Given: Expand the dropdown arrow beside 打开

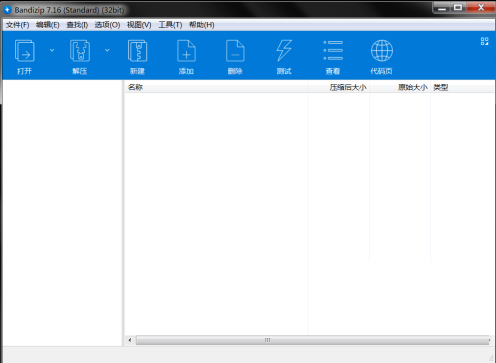Looking at the screenshot, I should coord(52,50).
